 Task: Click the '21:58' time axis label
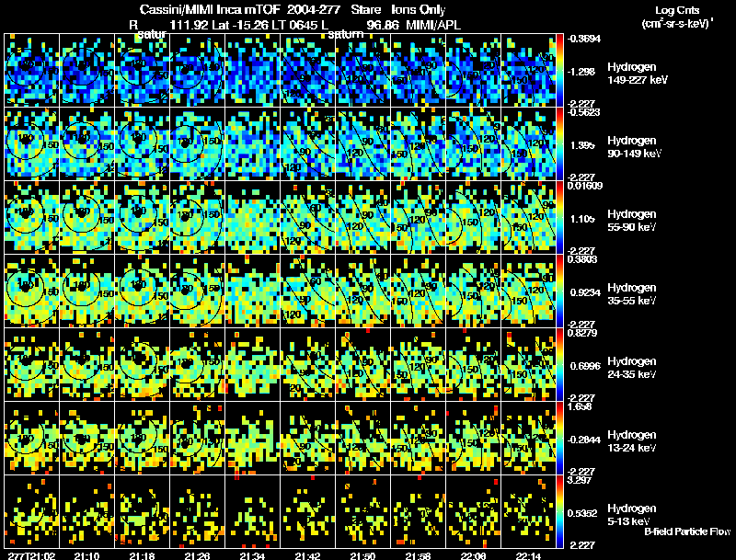tap(419, 555)
